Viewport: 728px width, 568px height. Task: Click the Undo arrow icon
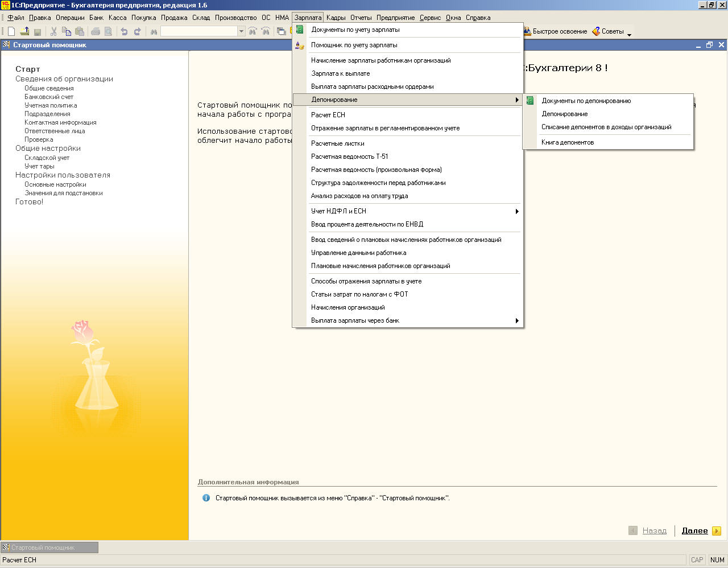[124, 32]
